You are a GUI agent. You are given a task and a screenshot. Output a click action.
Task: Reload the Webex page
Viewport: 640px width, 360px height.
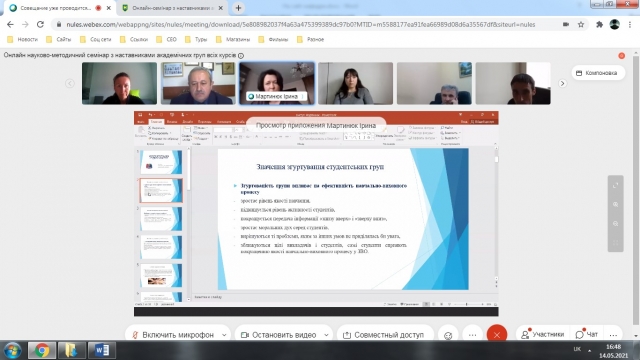pyautogui.click(x=40, y=24)
